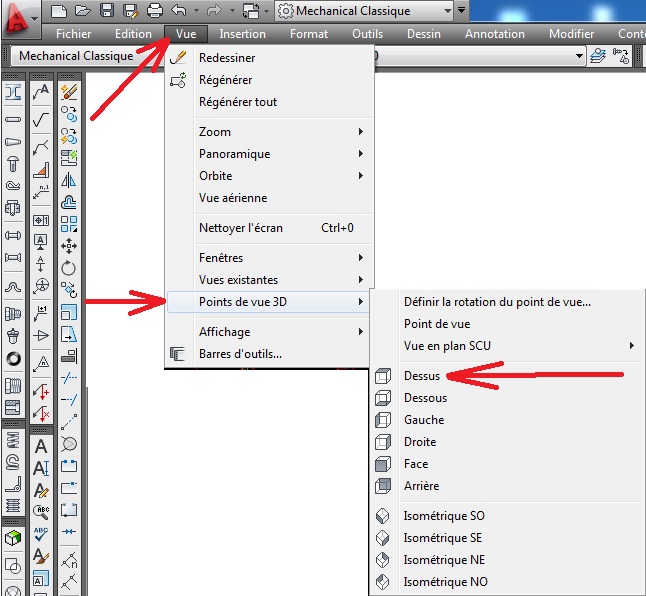Expand the quick access toolbar customize arrow
The image size is (646, 596).
461,10
